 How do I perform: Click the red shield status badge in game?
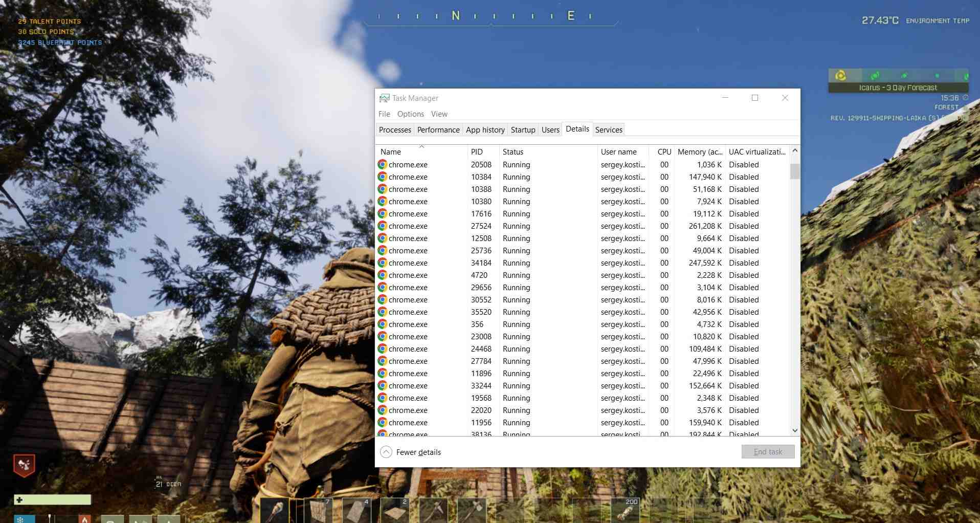24,465
